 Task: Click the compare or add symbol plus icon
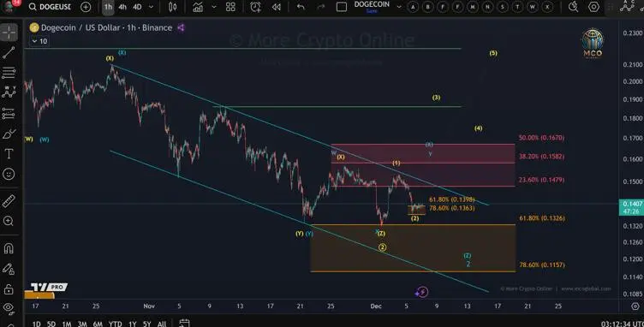point(86,7)
